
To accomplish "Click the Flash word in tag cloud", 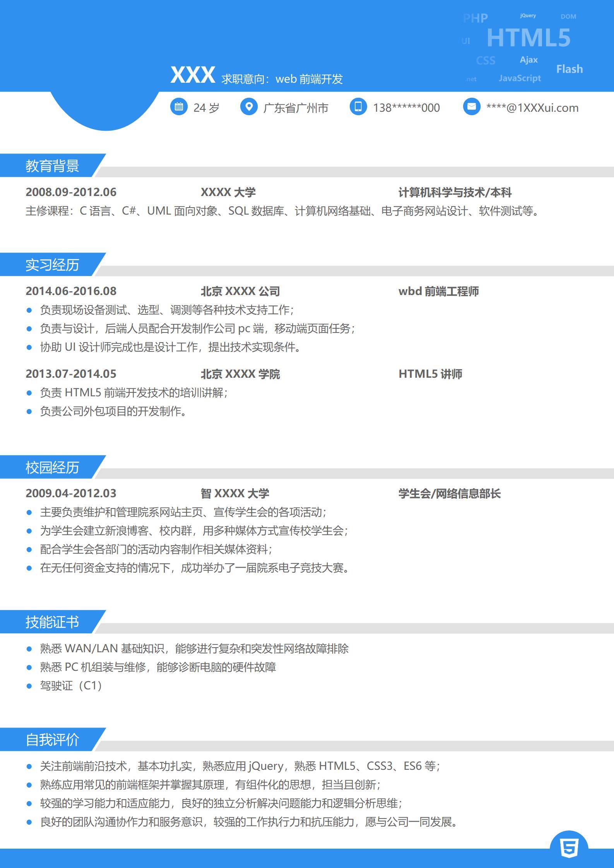I will (569, 69).
